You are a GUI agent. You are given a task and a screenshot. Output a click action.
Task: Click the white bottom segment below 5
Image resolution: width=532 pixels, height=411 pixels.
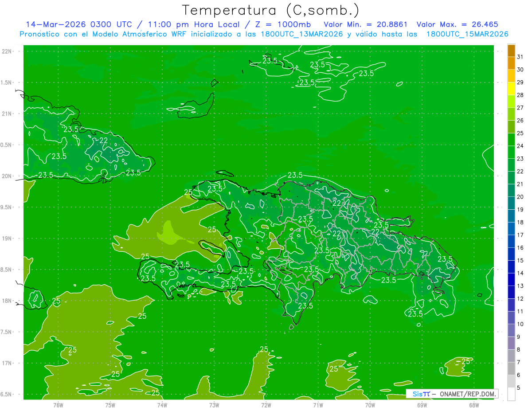point(511,394)
